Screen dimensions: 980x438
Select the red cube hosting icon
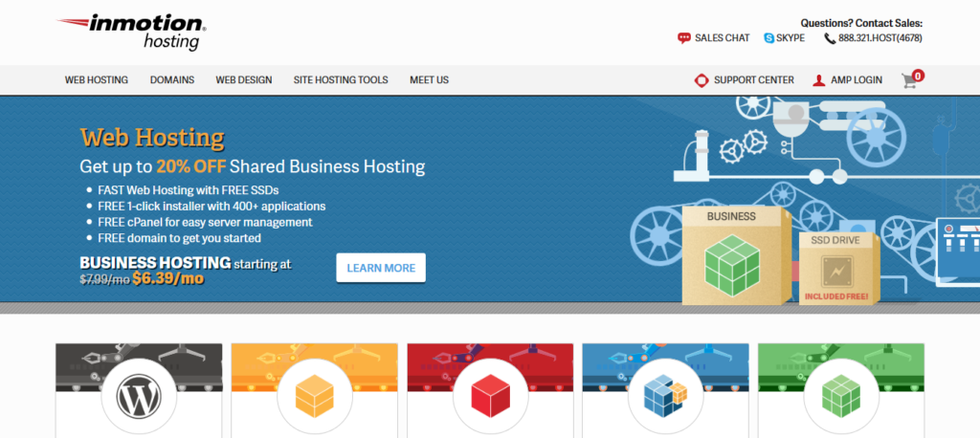coord(490,396)
